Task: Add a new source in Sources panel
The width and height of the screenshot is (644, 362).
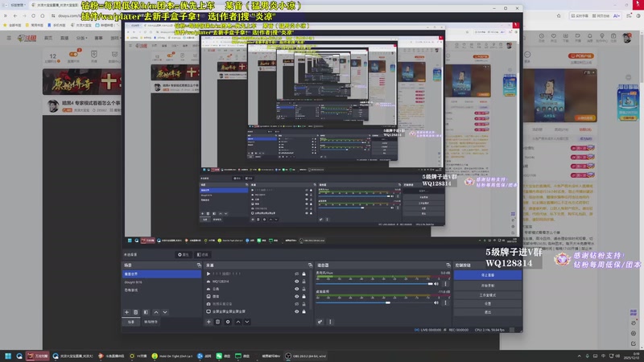Action: point(208,322)
